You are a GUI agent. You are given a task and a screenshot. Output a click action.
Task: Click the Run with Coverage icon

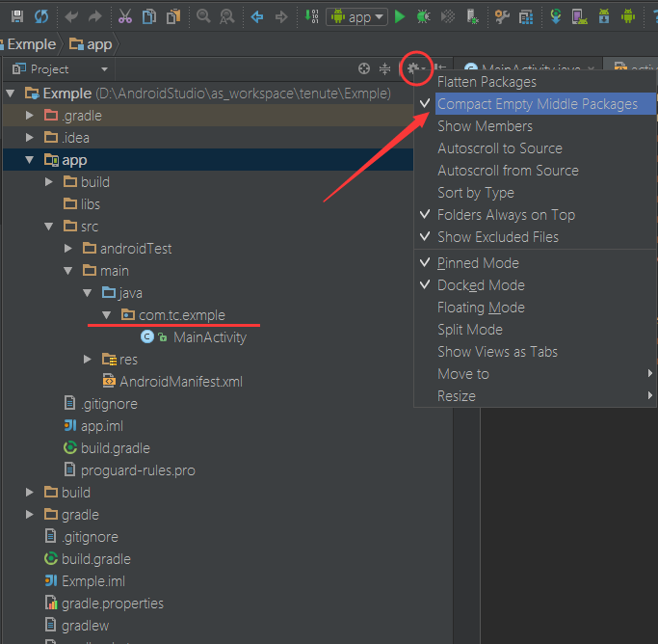tap(448, 16)
